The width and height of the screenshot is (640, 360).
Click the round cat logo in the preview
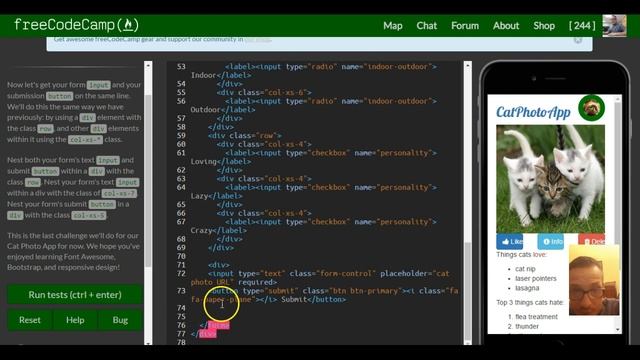(x=591, y=108)
